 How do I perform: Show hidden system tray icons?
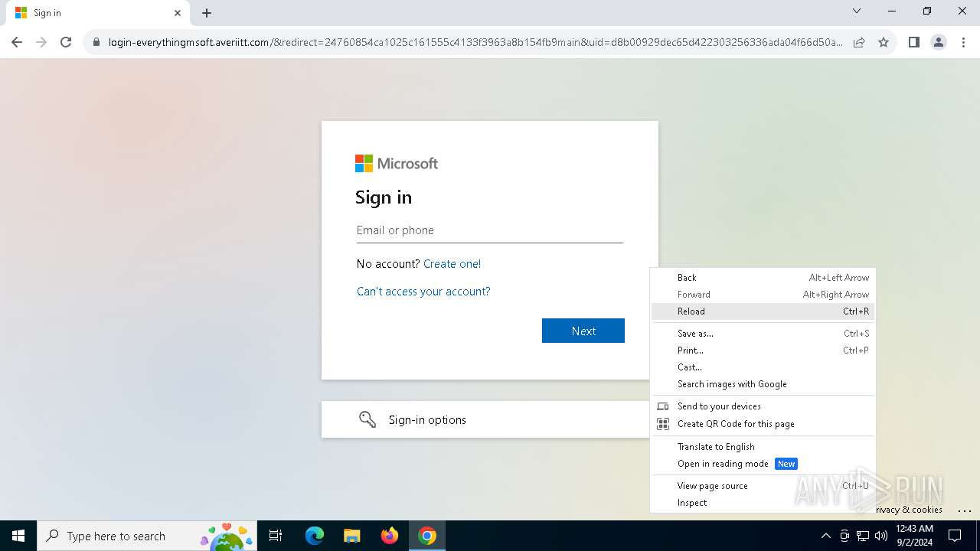tap(826, 536)
